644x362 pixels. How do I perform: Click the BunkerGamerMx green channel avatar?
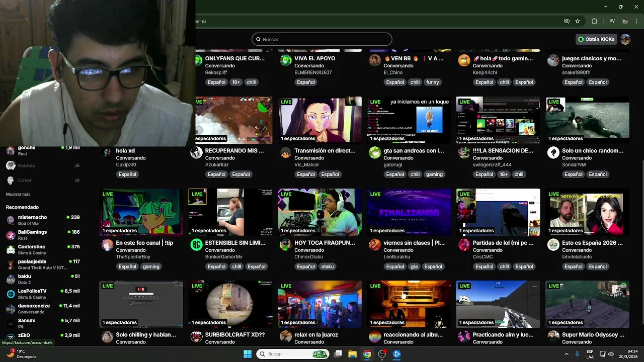click(x=196, y=245)
